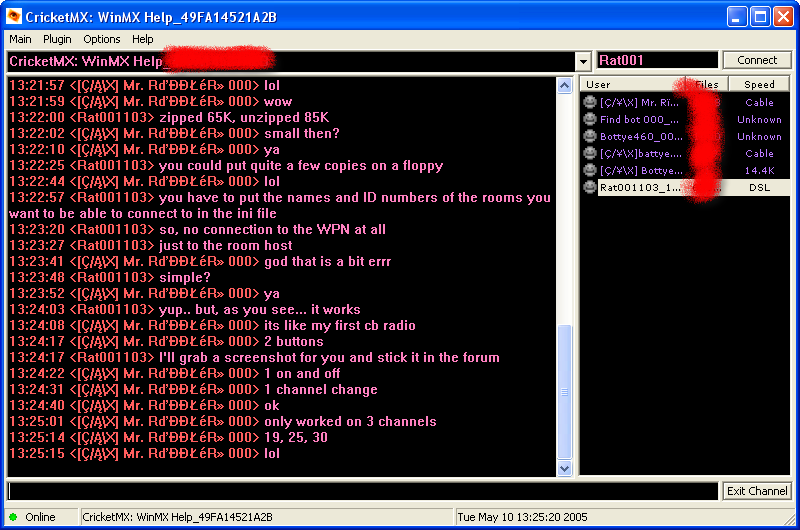Close the CricketMX window
This screenshot has width=800, height=530.
click(x=783, y=16)
